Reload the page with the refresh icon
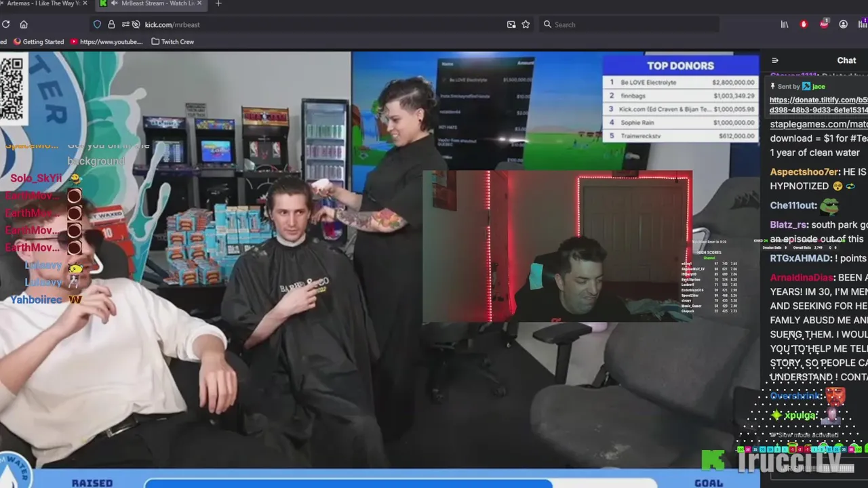Screen dimensions: 868x488 [5, 24]
